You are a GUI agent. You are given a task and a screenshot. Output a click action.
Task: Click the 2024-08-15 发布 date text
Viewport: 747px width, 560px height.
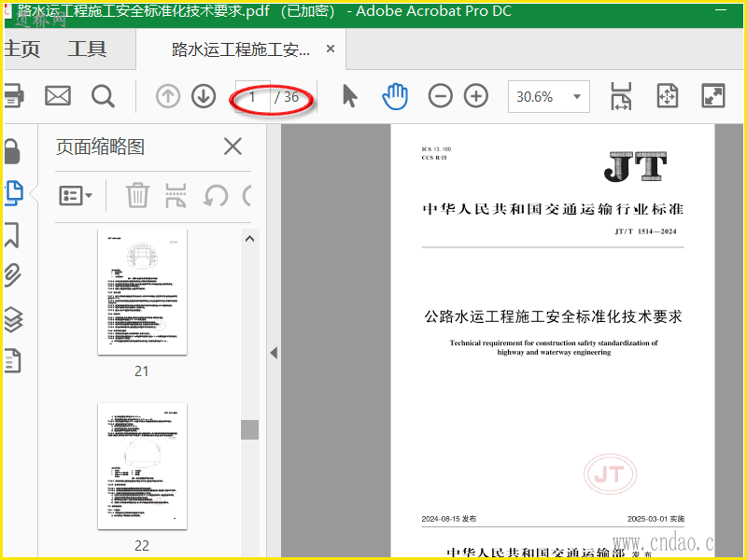449,519
